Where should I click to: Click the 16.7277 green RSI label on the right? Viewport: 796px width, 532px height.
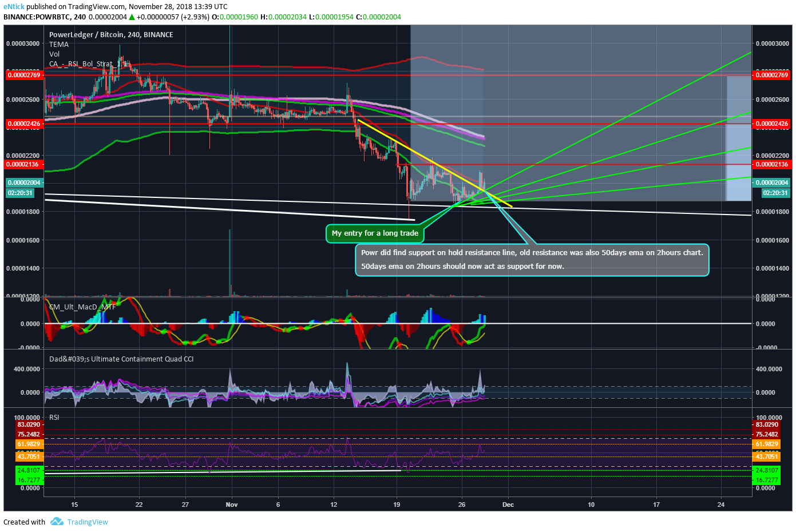[x=766, y=481]
